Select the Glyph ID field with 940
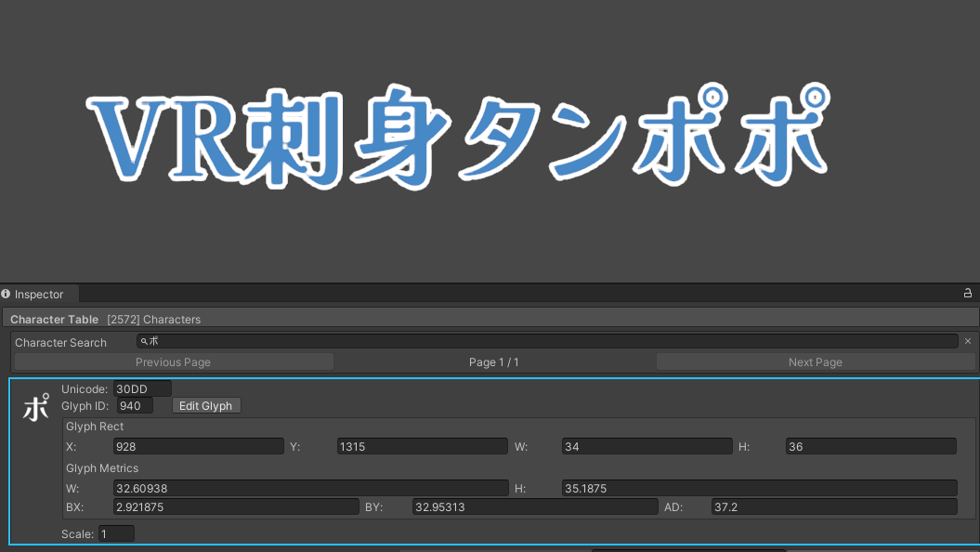 point(135,406)
